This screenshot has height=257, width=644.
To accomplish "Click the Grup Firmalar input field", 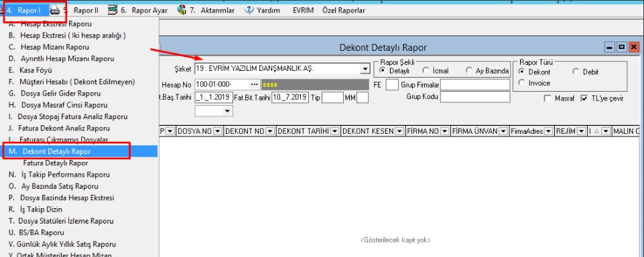I will [x=475, y=85].
